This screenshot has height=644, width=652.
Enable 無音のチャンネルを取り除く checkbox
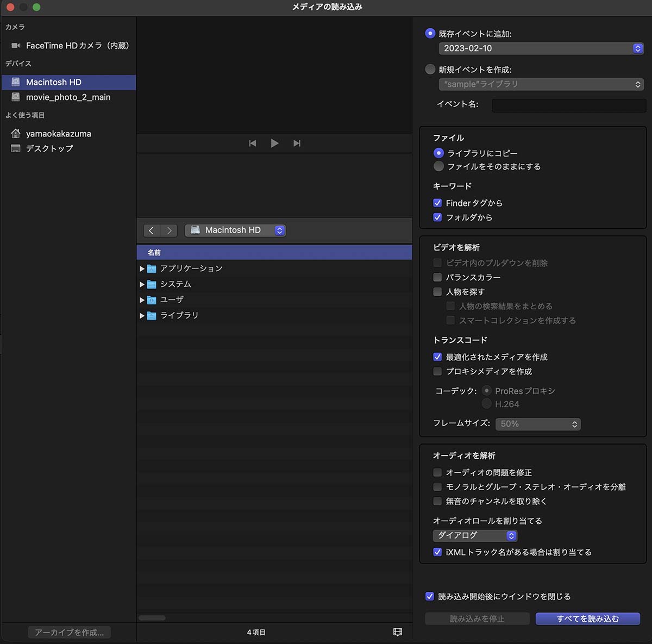pos(437,501)
